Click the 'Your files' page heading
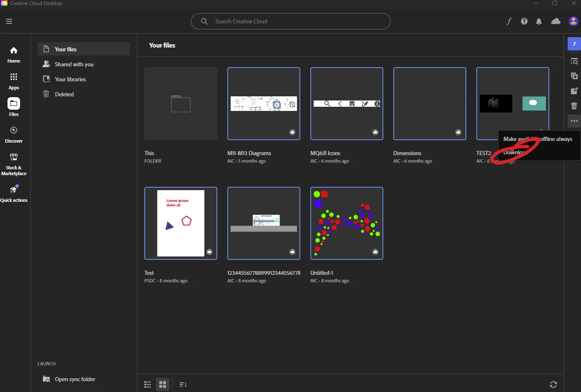 (162, 45)
